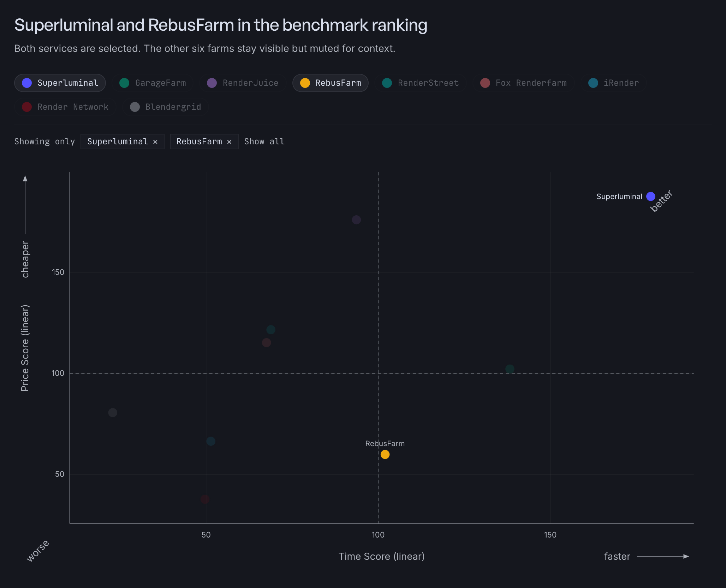Click the RebusFarm label above orange point
Image resolution: width=726 pixels, height=588 pixels.
tap(385, 444)
